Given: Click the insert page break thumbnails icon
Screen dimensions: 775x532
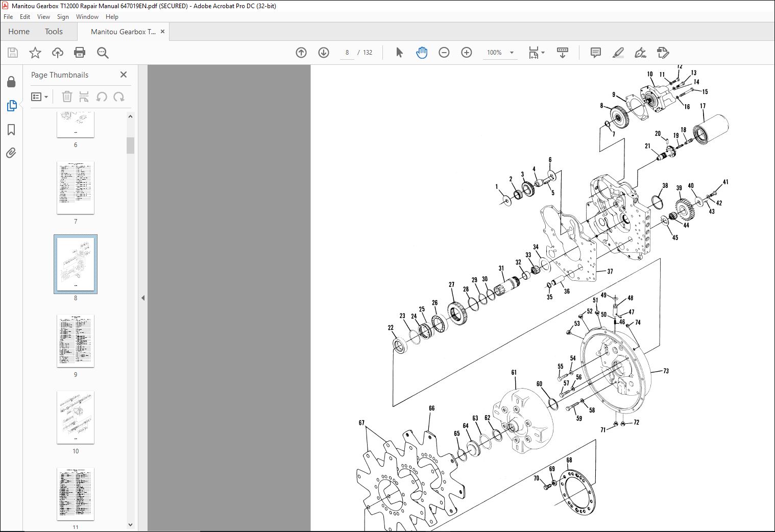Looking at the screenshot, I should pyautogui.click(x=84, y=96).
